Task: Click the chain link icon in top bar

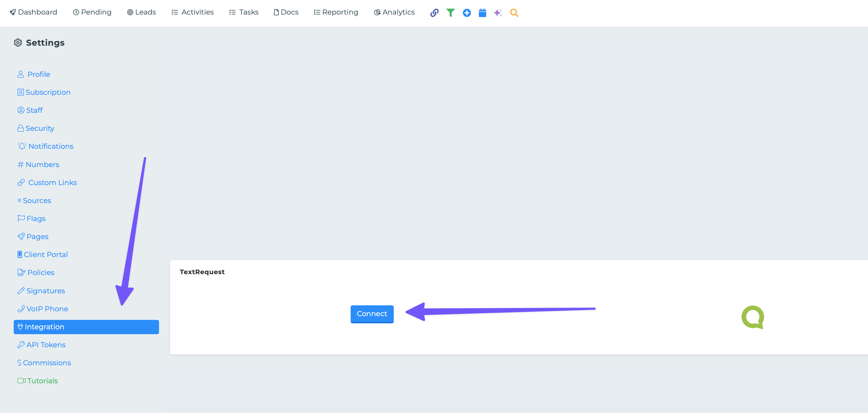Action: (434, 13)
